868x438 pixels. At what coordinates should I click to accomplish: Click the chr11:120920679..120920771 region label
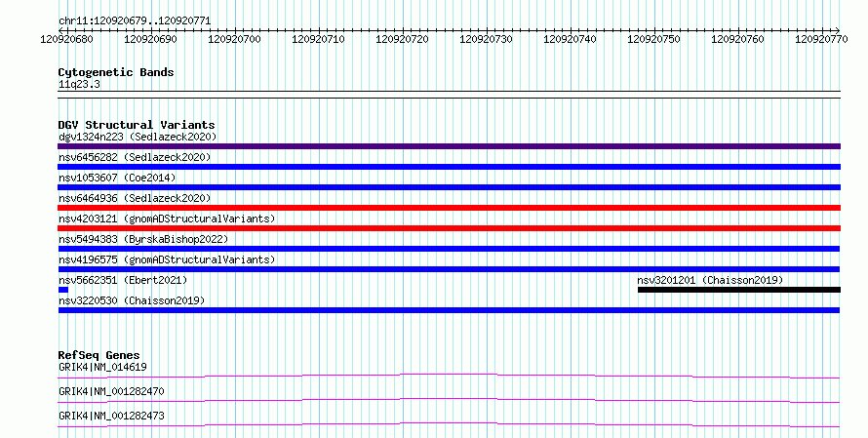(x=135, y=21)
